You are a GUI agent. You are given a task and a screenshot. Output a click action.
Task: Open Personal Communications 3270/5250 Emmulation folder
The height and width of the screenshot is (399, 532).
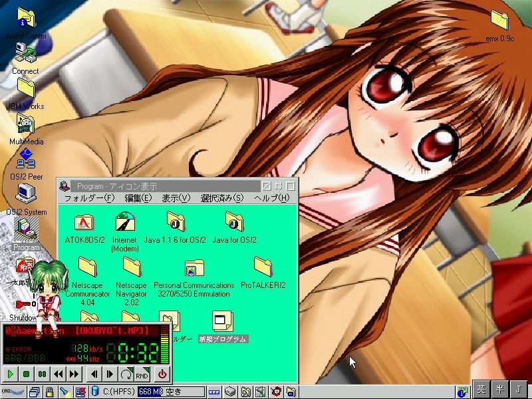click(194, 268)
